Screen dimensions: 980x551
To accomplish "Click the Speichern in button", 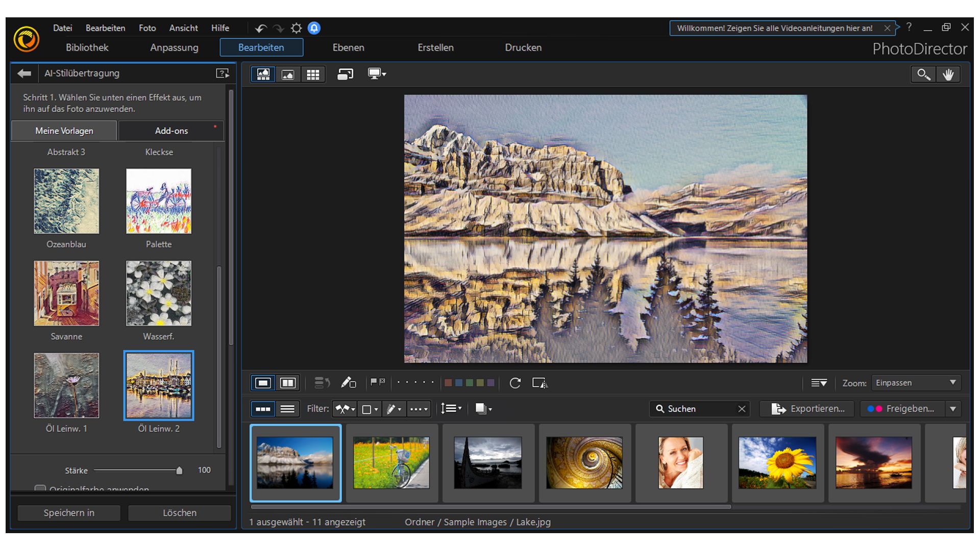I will click(x=68, y=513).
